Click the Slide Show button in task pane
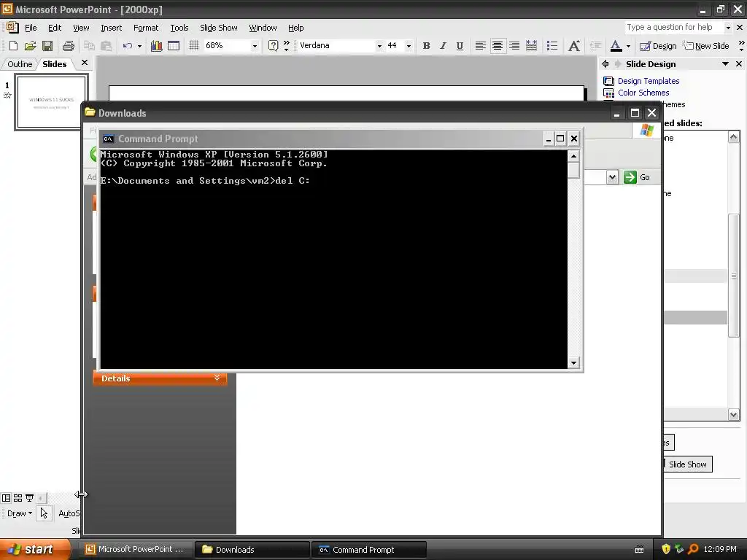747x560 pixels. click(x=687, y=464)
